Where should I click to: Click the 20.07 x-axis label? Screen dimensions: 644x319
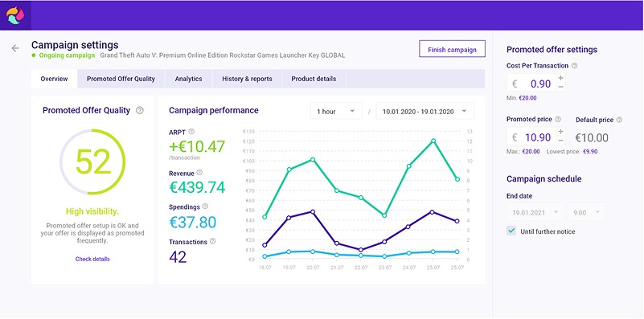[313, 268]
